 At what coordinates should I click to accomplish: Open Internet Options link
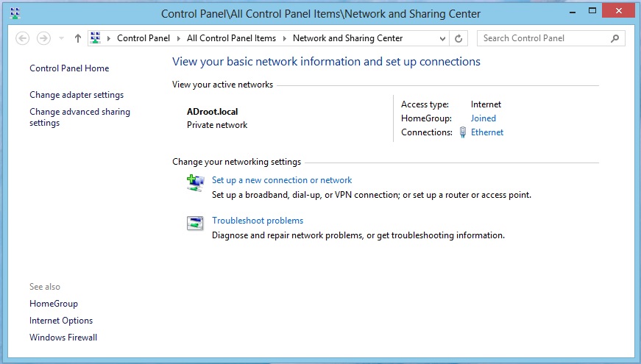[x=61, y=321]
